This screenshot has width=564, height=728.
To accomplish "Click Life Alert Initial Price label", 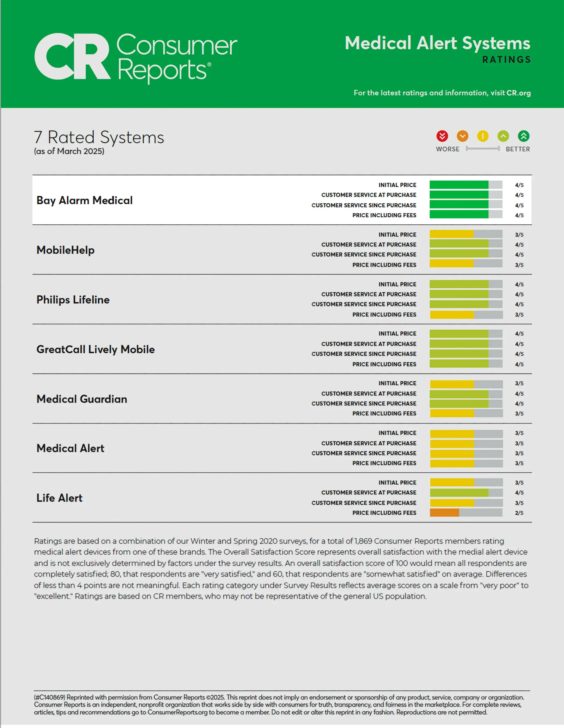I will [x=397, y=483].
